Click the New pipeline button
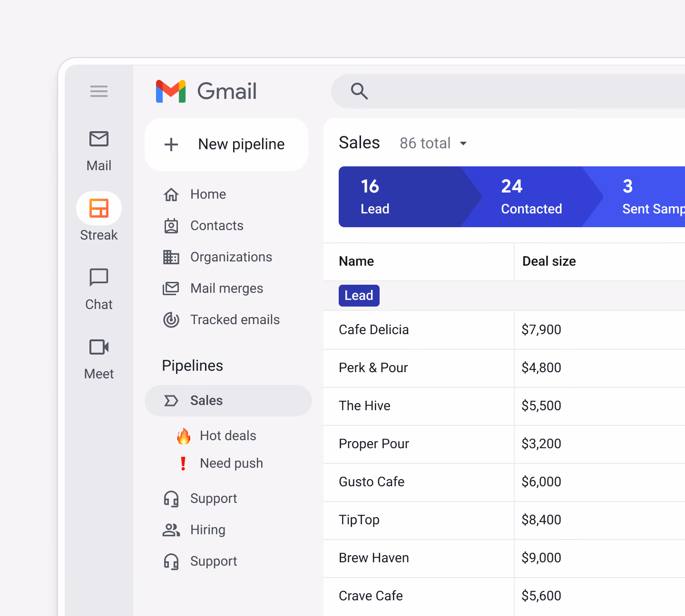685x616 pixels. (226, 144)
